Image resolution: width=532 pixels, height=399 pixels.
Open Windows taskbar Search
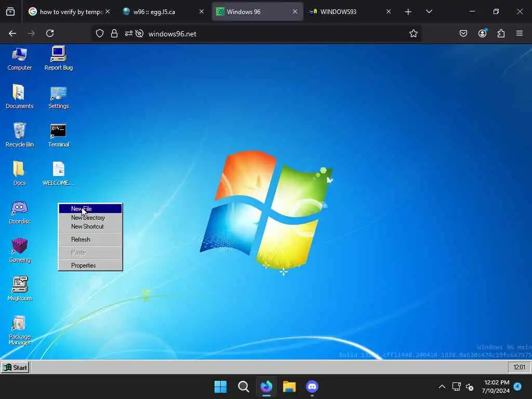(243, 387)
